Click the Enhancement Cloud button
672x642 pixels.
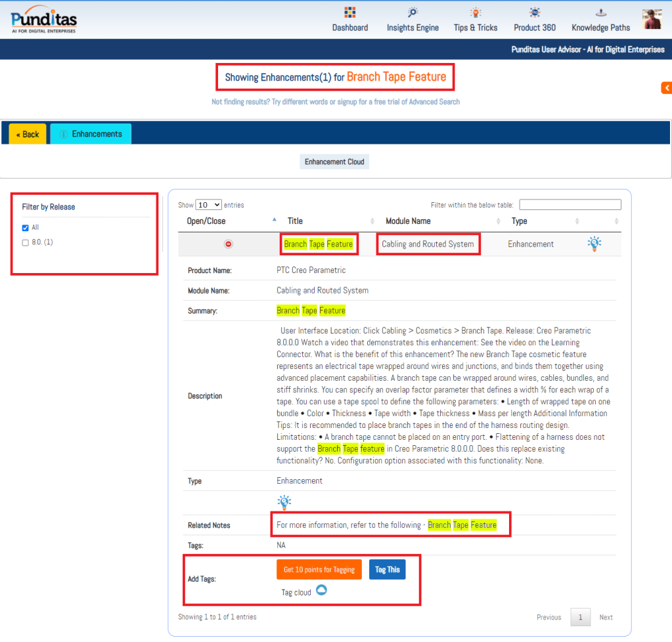[x=334, y=161]
